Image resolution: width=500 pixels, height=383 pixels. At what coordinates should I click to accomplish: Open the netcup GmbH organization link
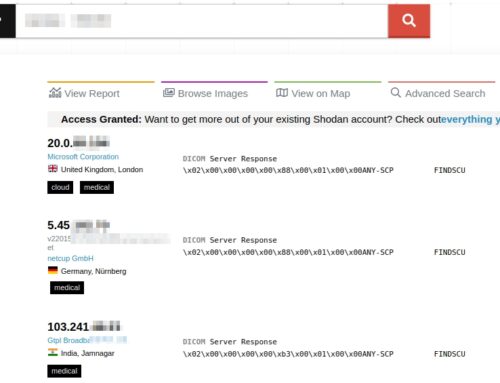click(70, 258)
